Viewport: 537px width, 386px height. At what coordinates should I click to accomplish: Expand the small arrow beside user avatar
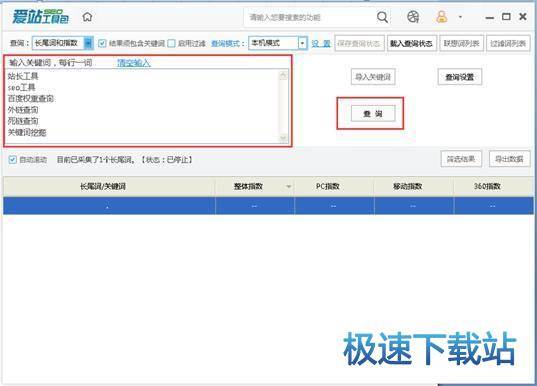coord(460,16)
